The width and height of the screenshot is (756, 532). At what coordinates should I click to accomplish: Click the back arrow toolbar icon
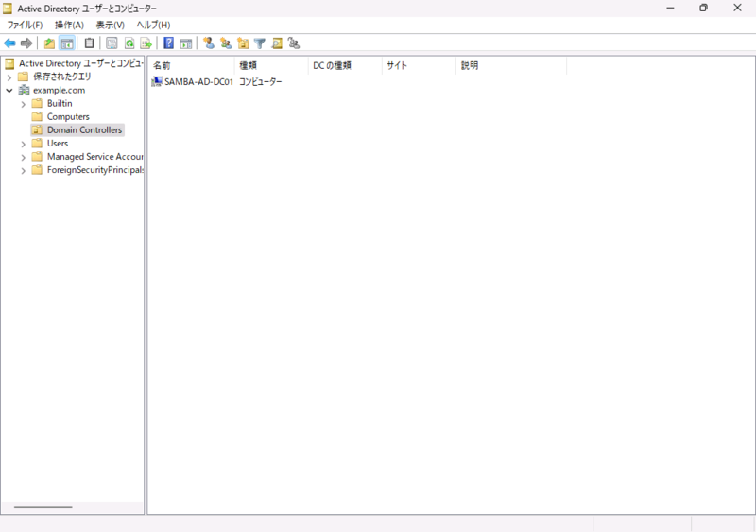tap(9, 43)
